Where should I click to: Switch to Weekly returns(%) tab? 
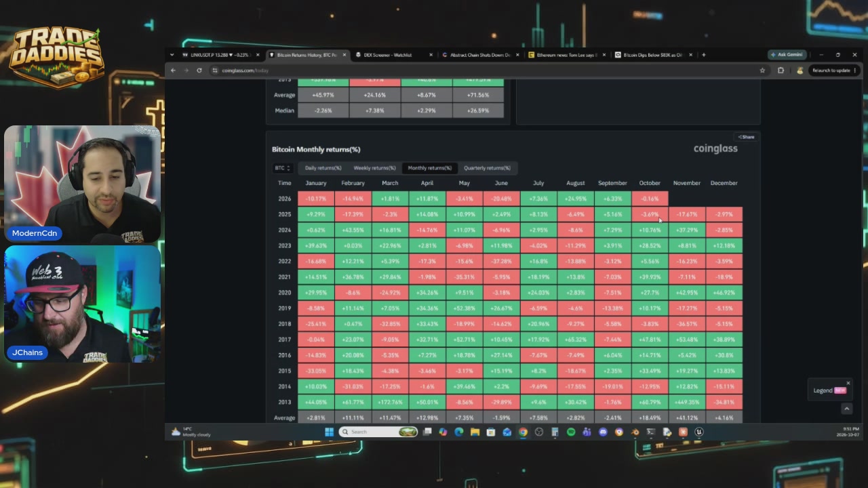point(374,168)
